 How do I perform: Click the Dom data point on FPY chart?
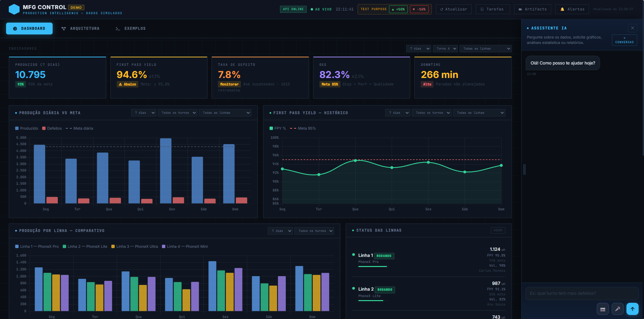501,165
